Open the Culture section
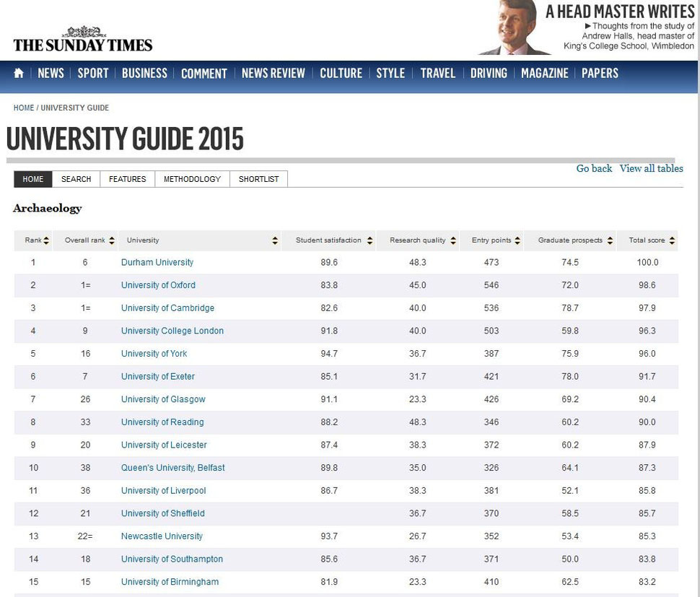Viewport: 700px width, 597px height. [341, 73]
